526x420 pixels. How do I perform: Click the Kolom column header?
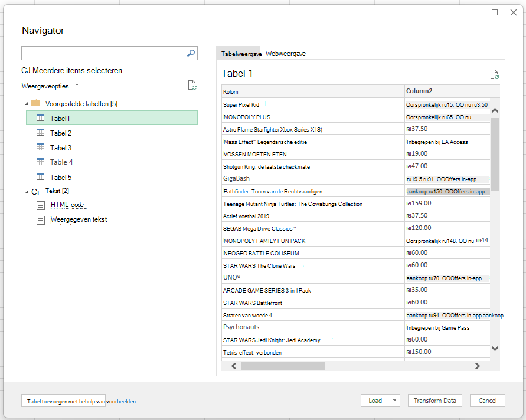313,91
